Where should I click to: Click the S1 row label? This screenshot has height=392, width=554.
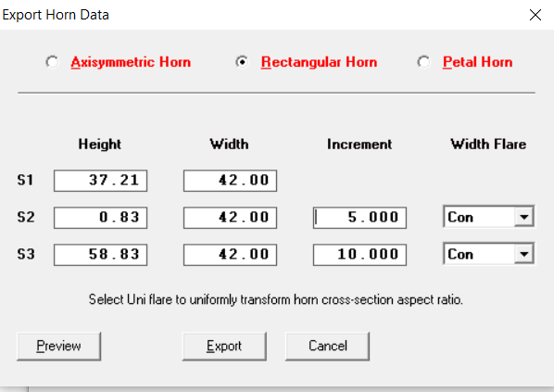[25, 181]
